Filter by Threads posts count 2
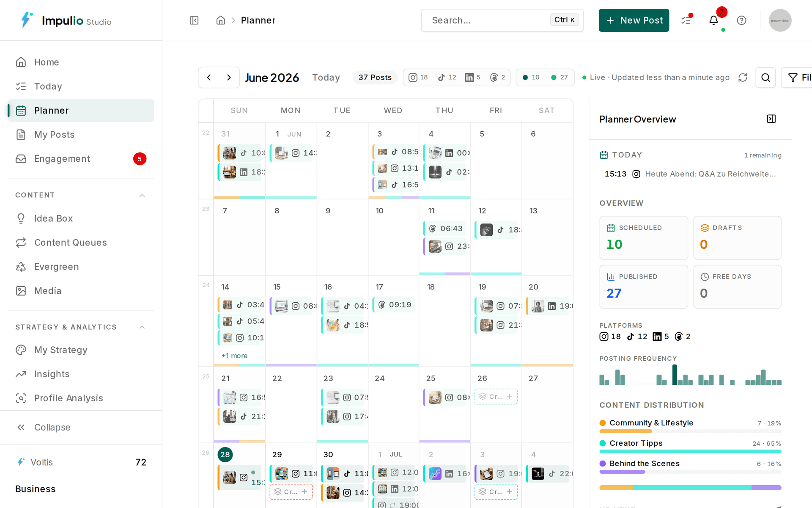The height and width of the screenshot is (508, 812). tap(498, 77)
